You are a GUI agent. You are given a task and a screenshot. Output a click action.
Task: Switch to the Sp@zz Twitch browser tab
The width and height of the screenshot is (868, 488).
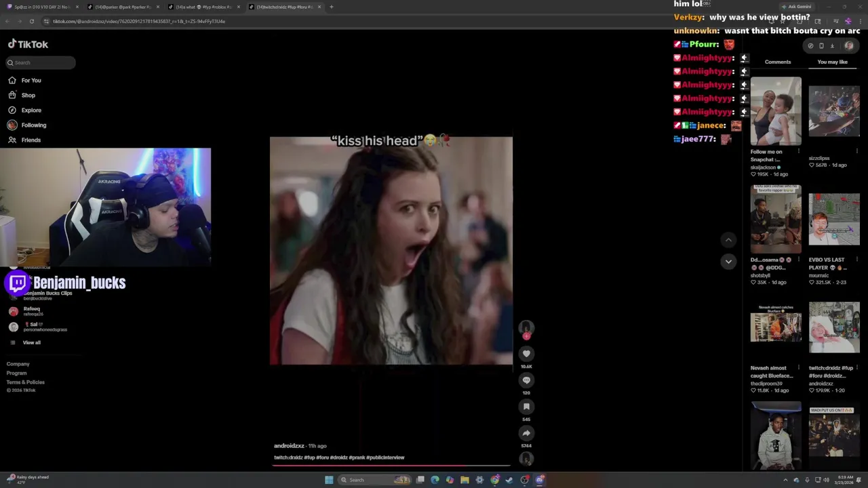42,7
